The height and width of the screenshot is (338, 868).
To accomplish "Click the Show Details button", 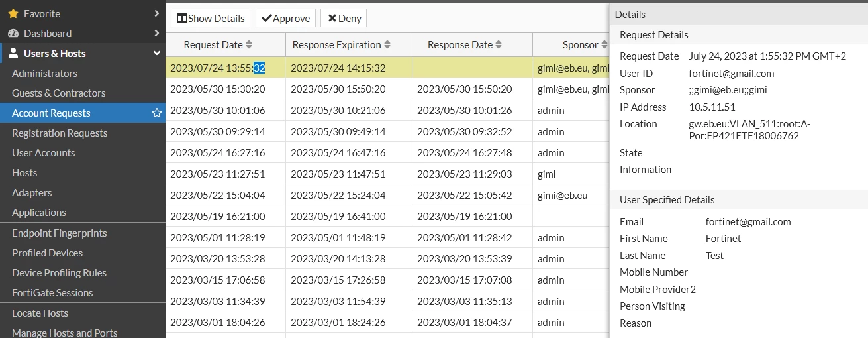I will coord(211,18).
